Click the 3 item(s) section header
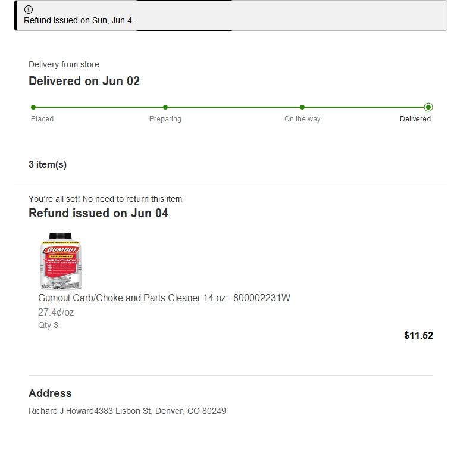This screenshot has width=476, height=456. click(48, 165)
